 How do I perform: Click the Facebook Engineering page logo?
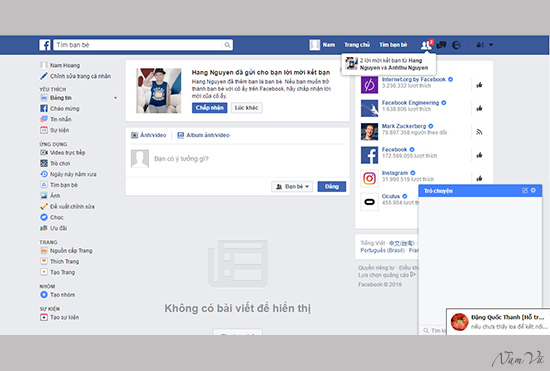click(x=369, y=108)
